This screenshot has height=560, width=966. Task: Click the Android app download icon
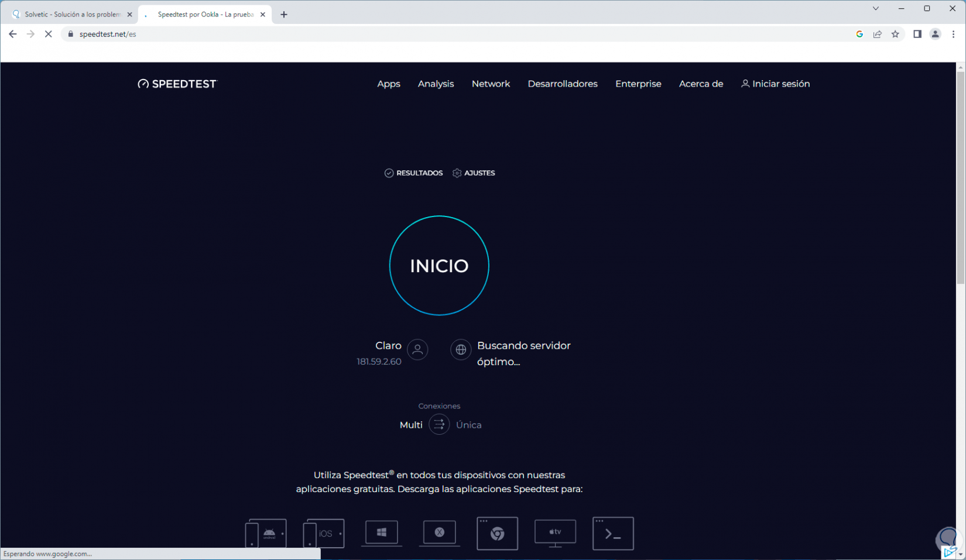[266, 533]
